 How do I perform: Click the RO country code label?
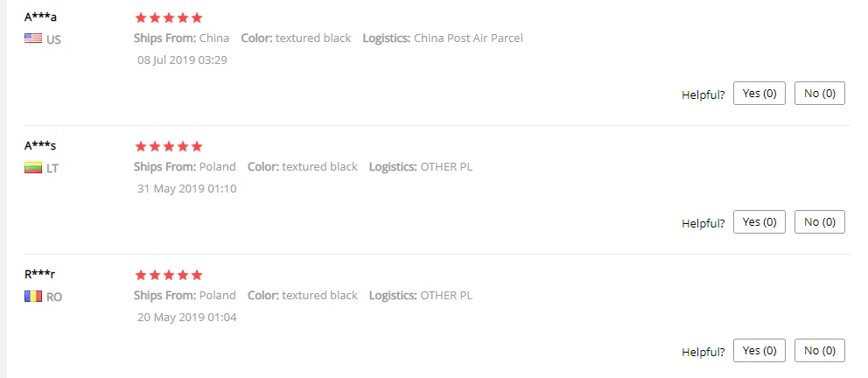[x=54, y=297]
